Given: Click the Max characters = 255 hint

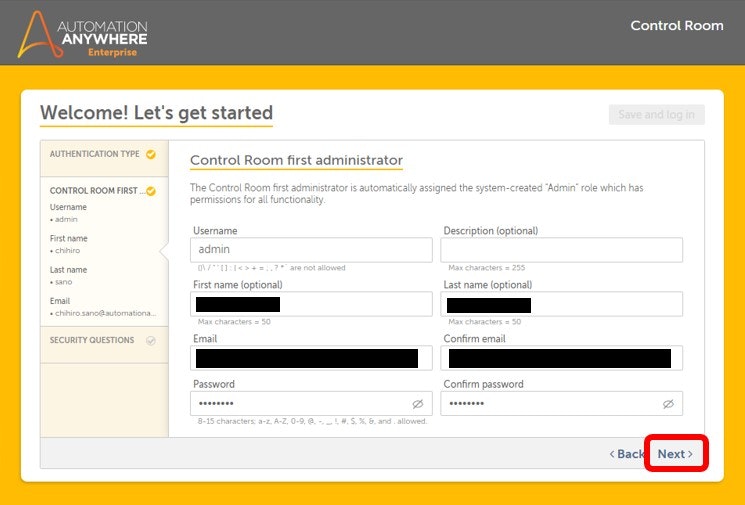Looking at the screenshot, I should [x=487, y=268].
